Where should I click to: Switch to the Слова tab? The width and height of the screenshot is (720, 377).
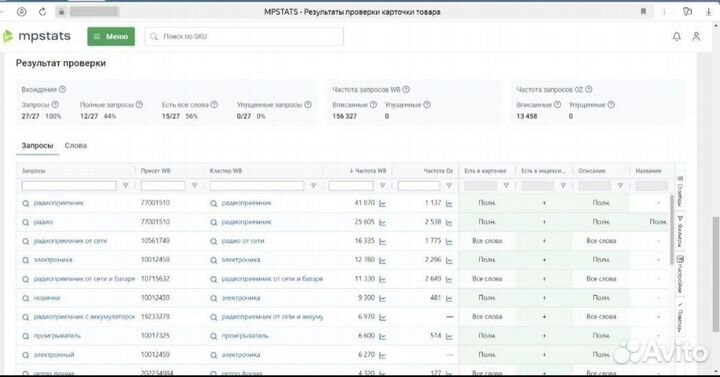click(x=76, y=146)
